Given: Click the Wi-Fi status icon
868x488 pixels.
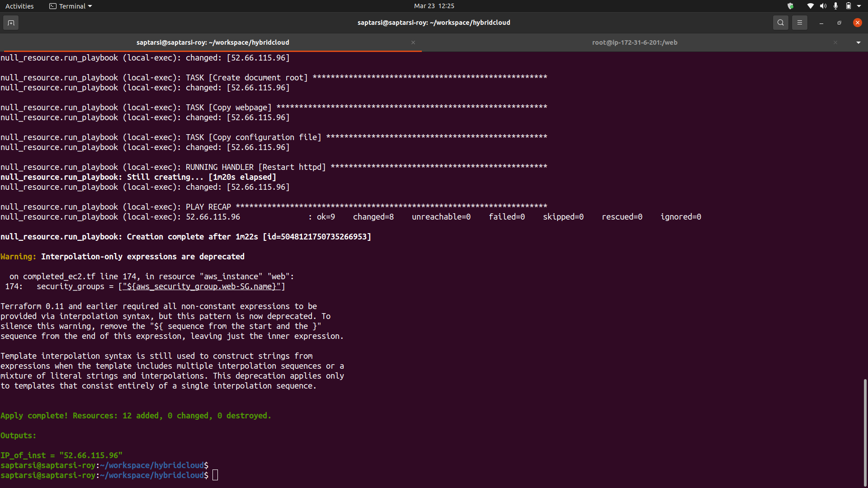Looking at the screenshot, I should tap(810, 6).
